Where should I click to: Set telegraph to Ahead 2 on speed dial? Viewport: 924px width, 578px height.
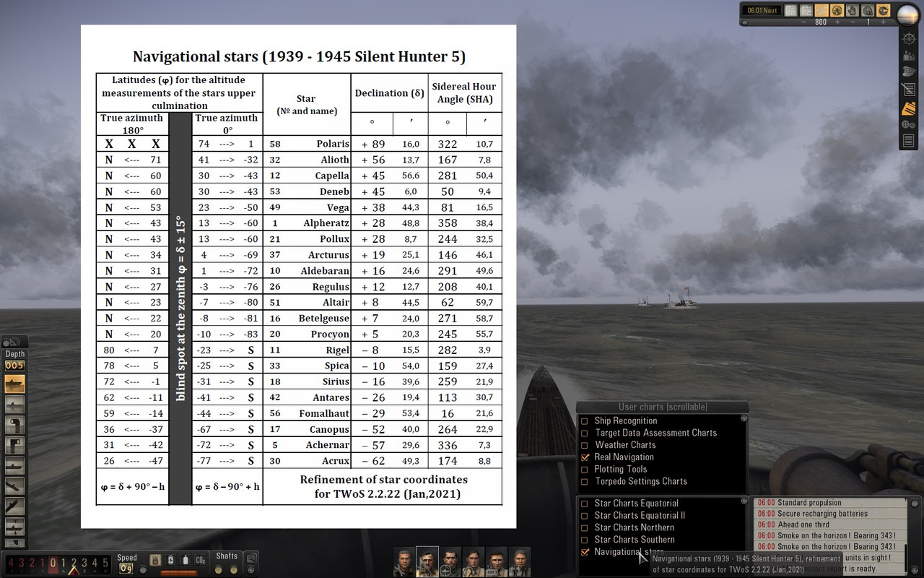(x=74, y=563)
